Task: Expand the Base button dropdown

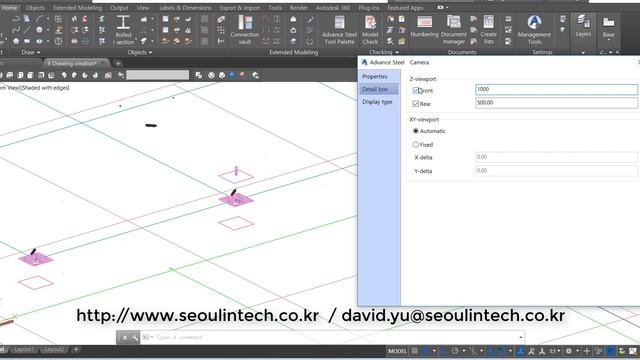Action: (x=608, y=40)
